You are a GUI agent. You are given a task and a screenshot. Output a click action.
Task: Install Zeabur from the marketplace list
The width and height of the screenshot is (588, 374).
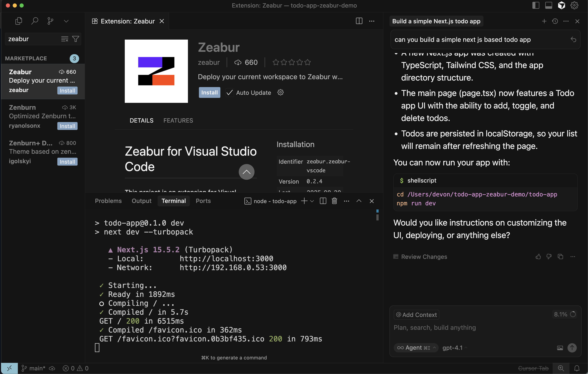coord(67,91)
